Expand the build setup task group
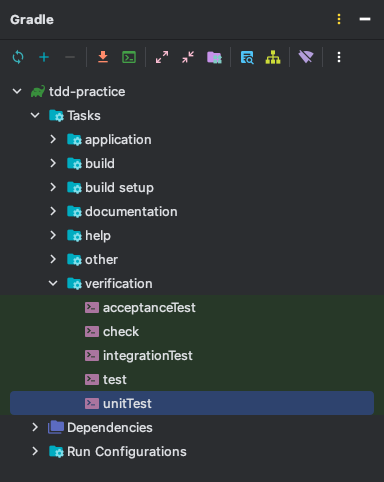The height and width of the screenshot is (482, 384). click(53, 187)
